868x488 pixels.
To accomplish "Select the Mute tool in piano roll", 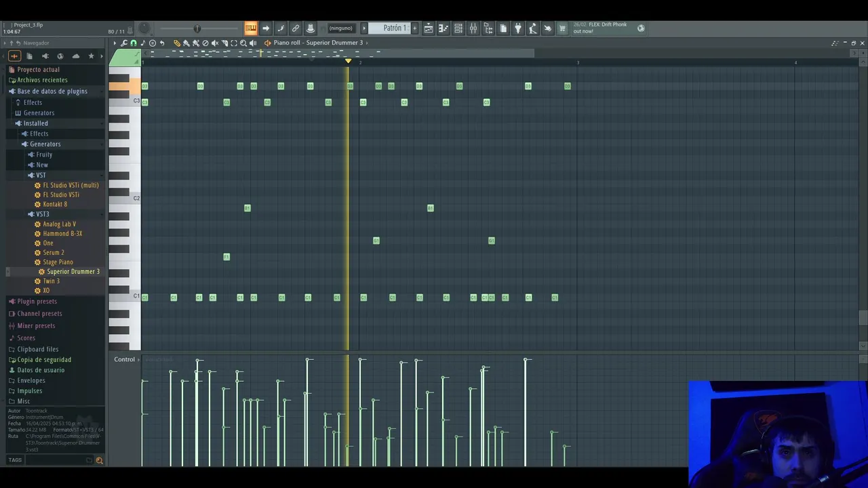I will (215, 43).
